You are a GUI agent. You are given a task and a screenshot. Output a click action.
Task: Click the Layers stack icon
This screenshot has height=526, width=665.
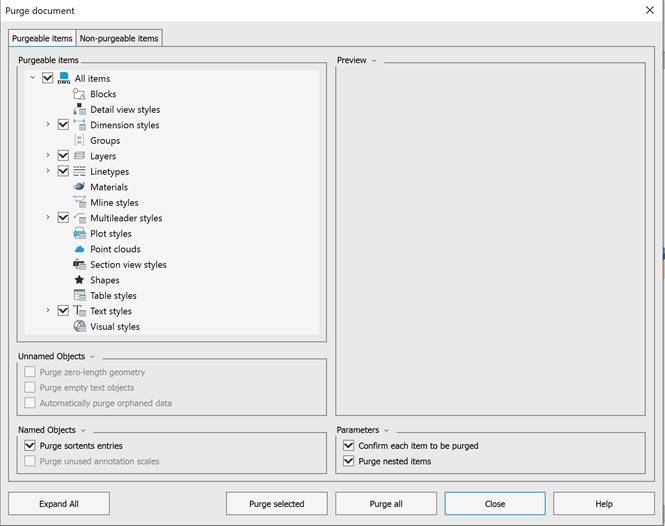pos(79,156)
